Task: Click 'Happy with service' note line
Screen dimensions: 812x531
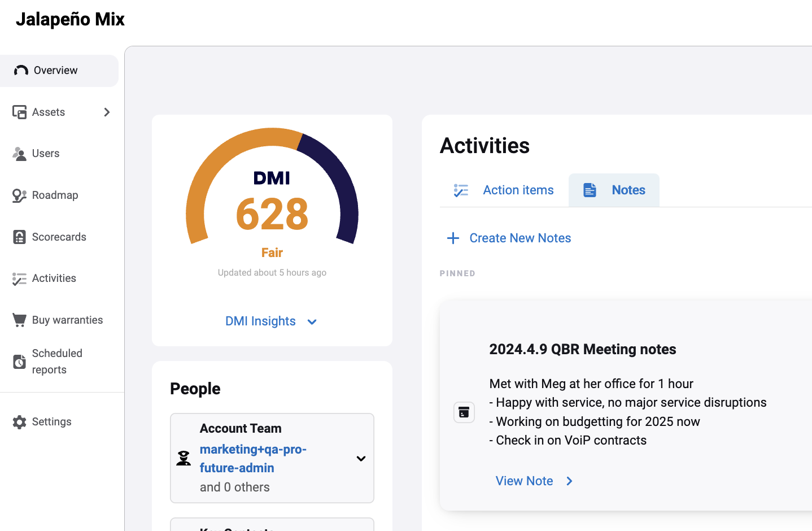Action: [628, 403]
